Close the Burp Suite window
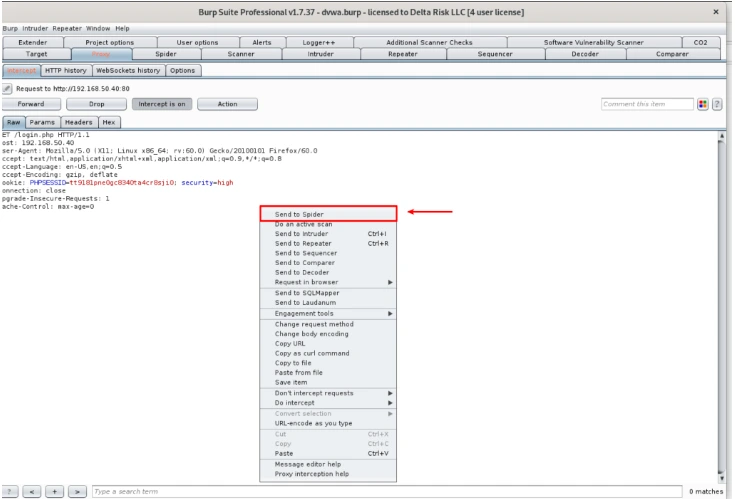 click(716, 12)
